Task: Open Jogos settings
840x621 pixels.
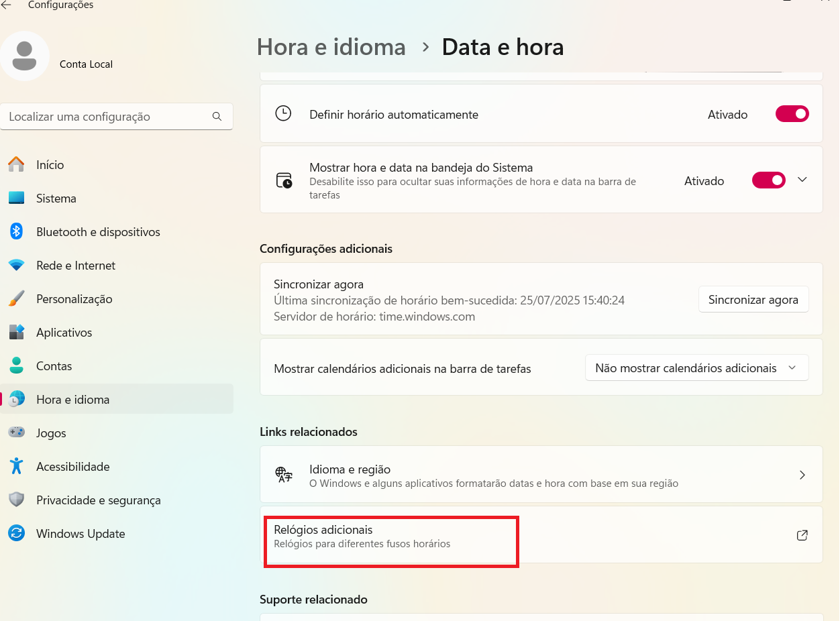Action: [x=51, y=433]
